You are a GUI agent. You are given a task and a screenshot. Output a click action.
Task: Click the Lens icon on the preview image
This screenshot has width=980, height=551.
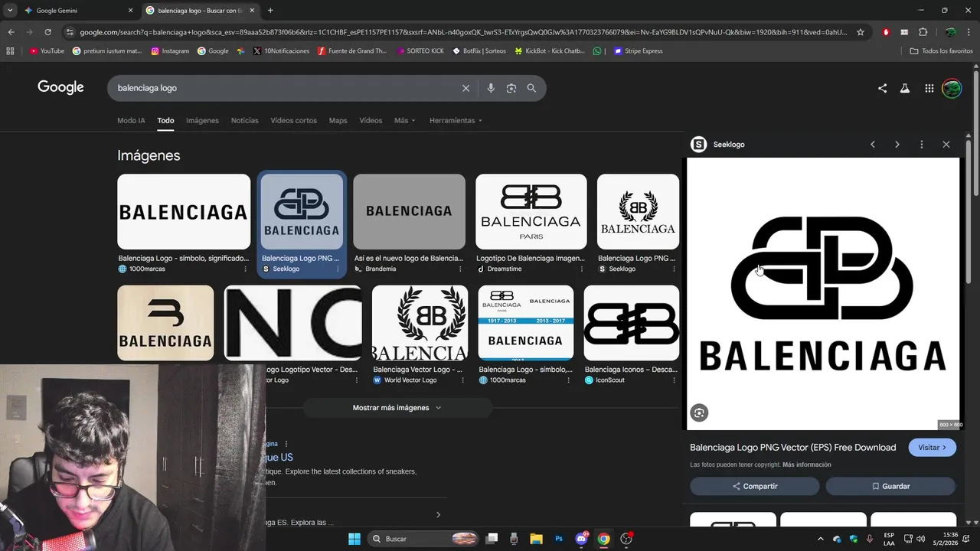[699, 413]
